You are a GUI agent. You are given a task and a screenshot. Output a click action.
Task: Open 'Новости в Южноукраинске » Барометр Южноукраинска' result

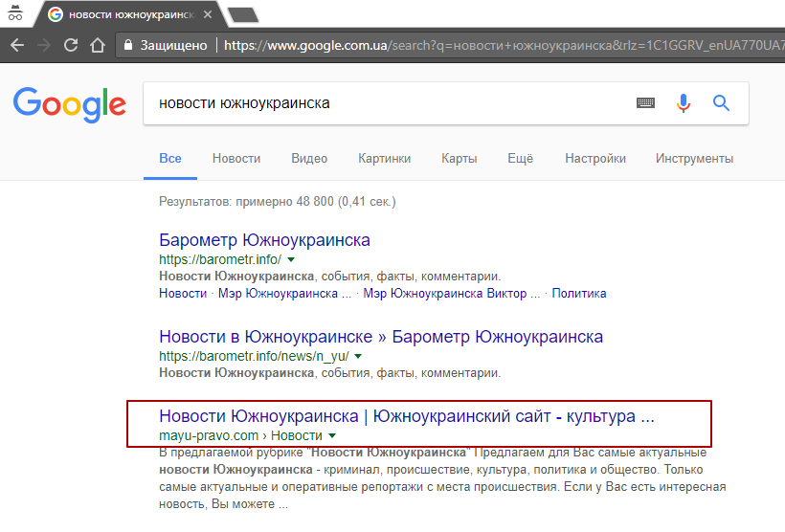tap(381, 337)
